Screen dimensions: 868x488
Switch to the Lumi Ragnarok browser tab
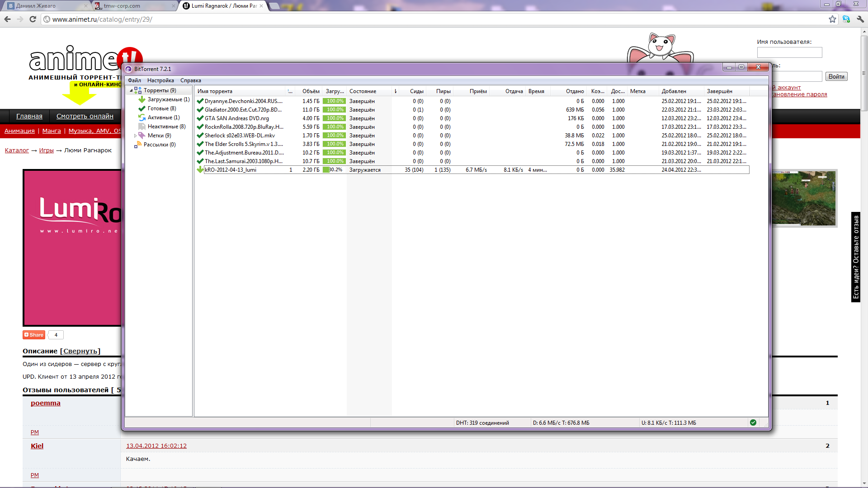(x=223, y=6)
